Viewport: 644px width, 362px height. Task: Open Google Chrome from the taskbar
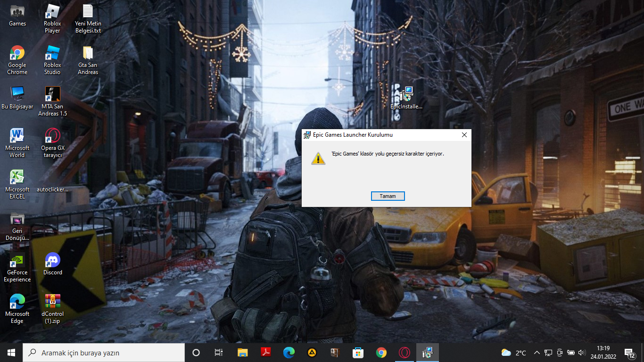[381, 353]
